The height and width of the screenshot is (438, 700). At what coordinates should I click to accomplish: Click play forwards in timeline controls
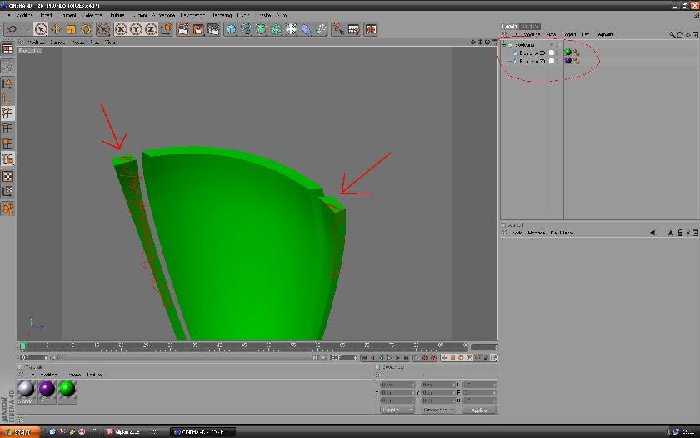tap(390, 358)
